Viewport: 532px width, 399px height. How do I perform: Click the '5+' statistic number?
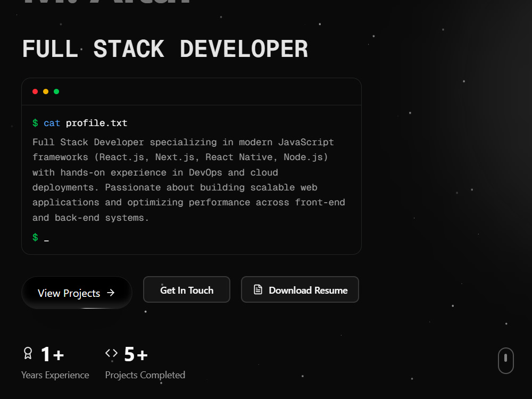tap(136, 354)
